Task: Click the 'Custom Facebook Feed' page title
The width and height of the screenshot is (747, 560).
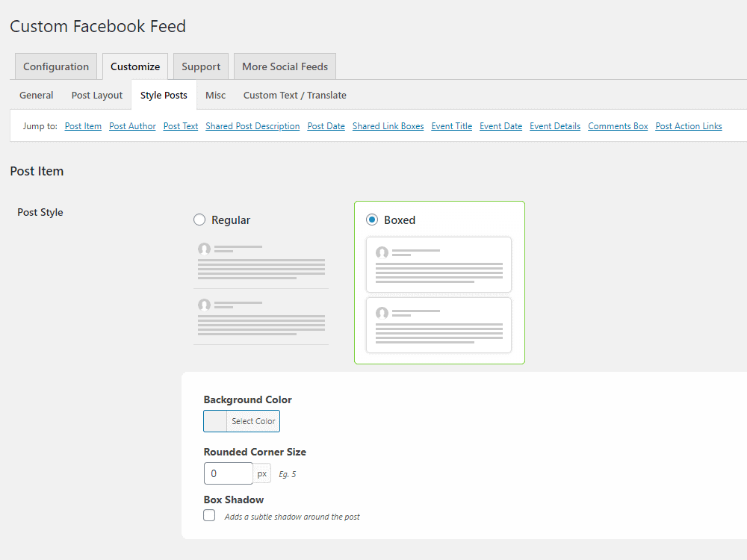Action: (98, 26)
